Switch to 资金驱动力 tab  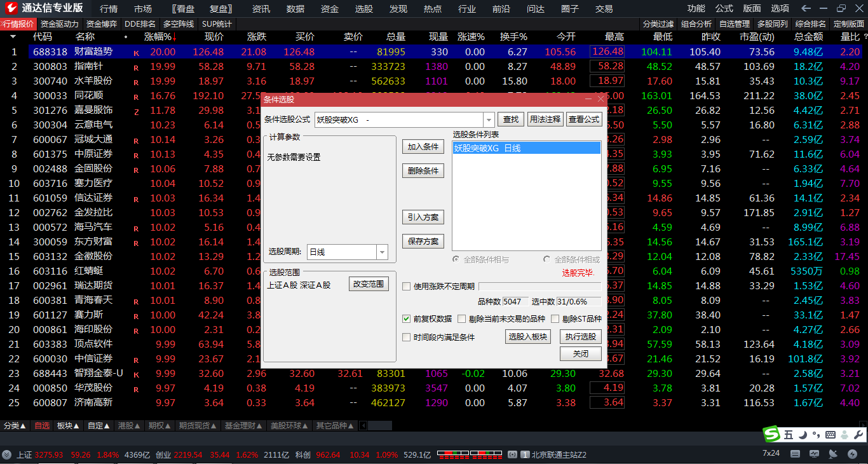[x=60, y=24]
